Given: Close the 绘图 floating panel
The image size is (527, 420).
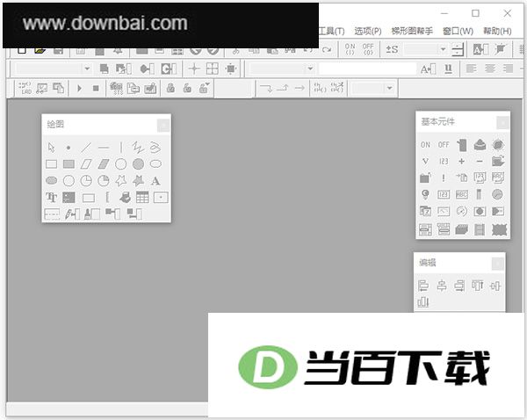Looking at the screenshot, I should click(163, 126).
